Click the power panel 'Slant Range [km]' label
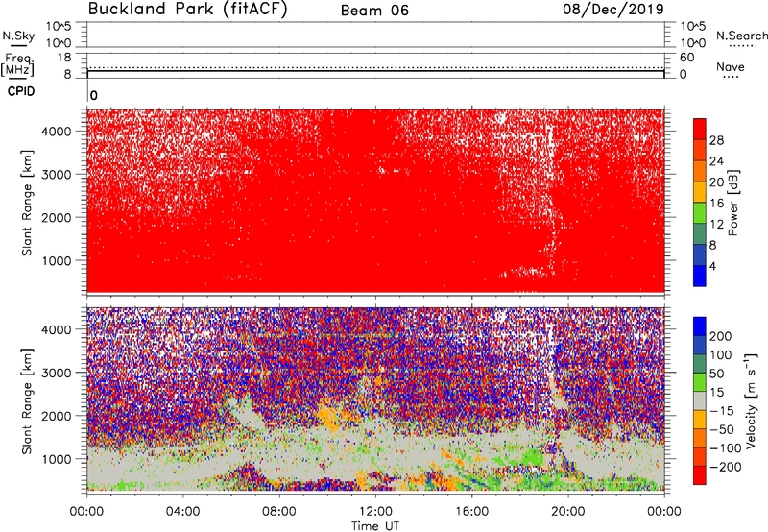Image resolution: width=768 pixels, height=532 pixels. (x=27, y=203)
